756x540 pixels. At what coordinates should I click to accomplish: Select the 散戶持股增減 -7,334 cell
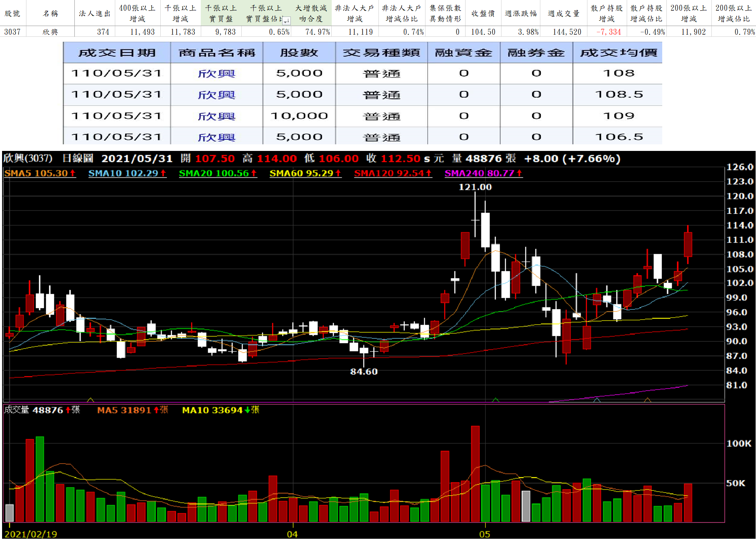pos(606,32)
